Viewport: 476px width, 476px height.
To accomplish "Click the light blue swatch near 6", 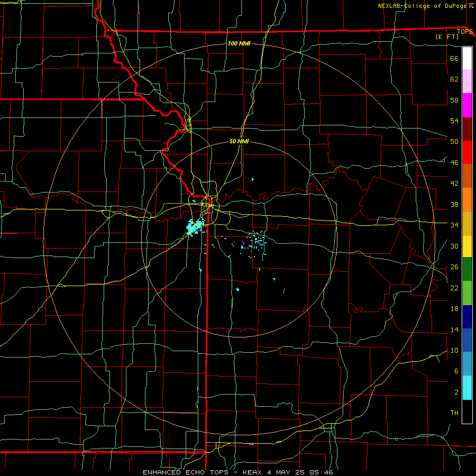I will pos(467,364).
